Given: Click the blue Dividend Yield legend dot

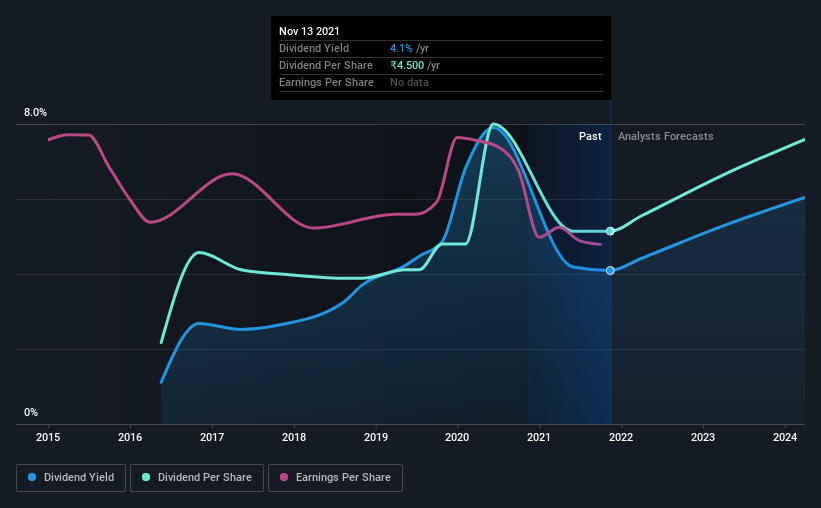Looking at the screenshot, I should coord(32,477).
